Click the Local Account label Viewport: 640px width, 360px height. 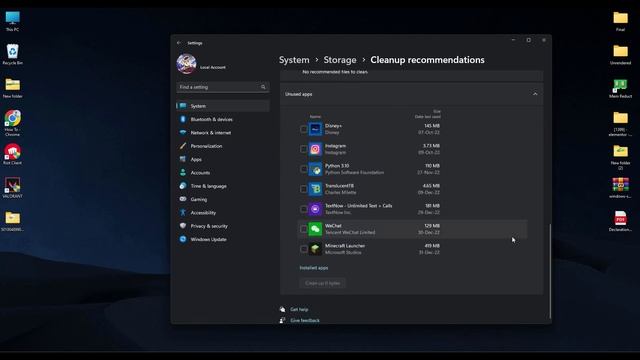tap(212, 67)
